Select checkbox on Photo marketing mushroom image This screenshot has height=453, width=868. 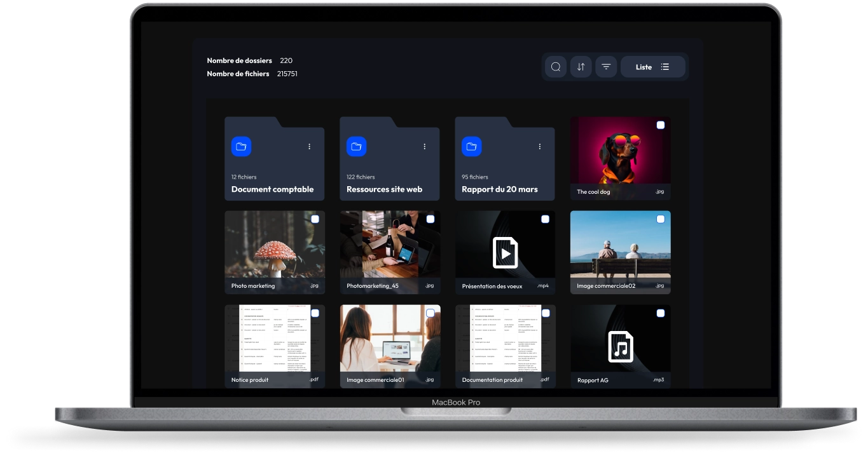[x=315, y=219]
